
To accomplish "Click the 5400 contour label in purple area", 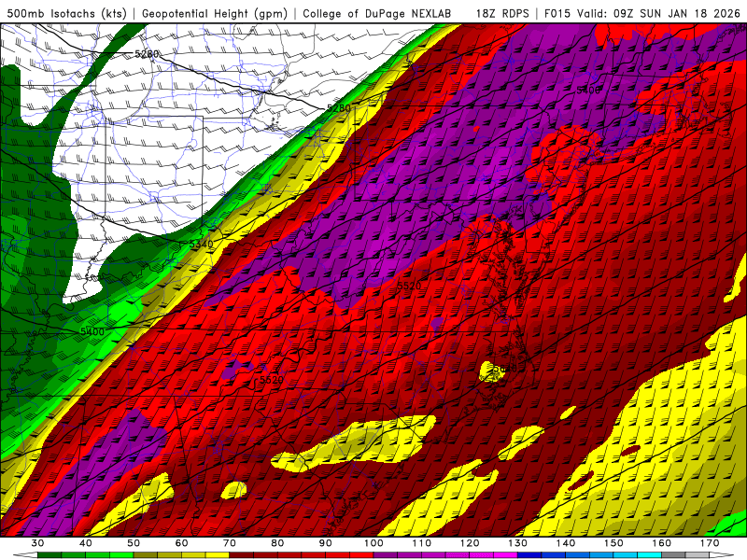I will tap(588, 90).
